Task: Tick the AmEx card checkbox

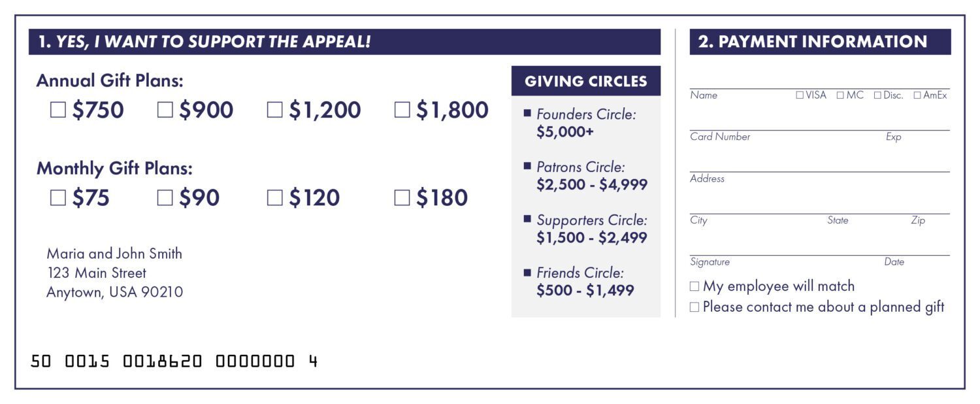Action: pyautogui.click(x=917, y=95)
